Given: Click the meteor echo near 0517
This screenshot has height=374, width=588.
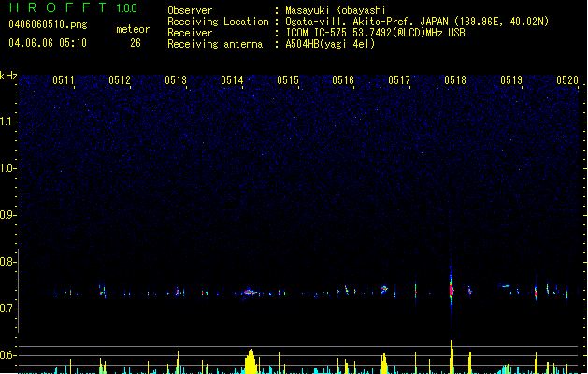Looking at the screenshot, I should coord(384,289).
